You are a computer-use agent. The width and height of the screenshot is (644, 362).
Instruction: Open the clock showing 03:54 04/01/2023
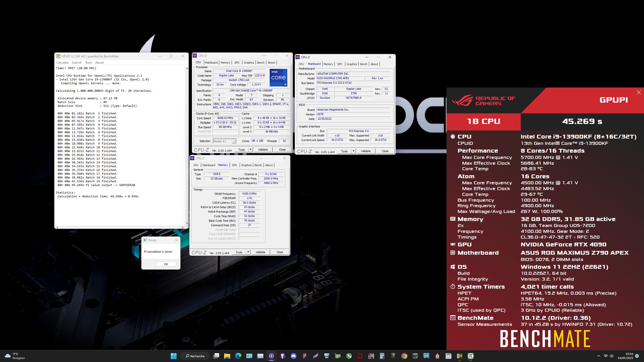(x=625, y=356)
